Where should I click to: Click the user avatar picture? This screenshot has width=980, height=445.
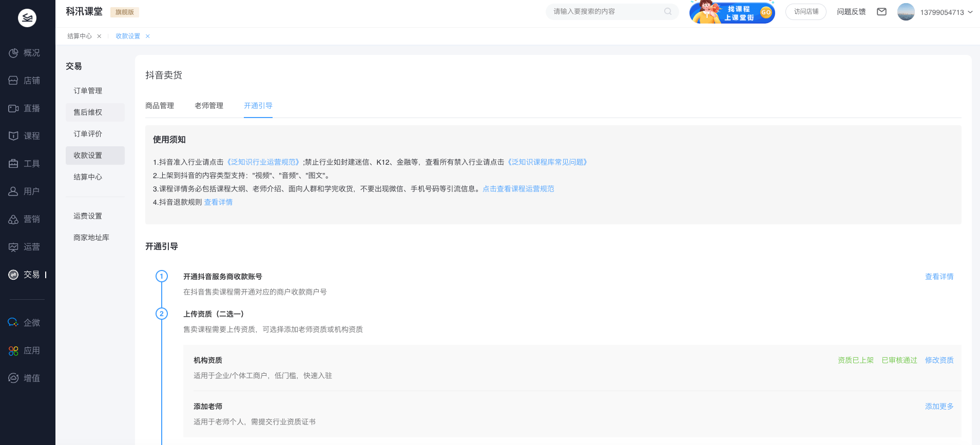(x=906, y=12)
